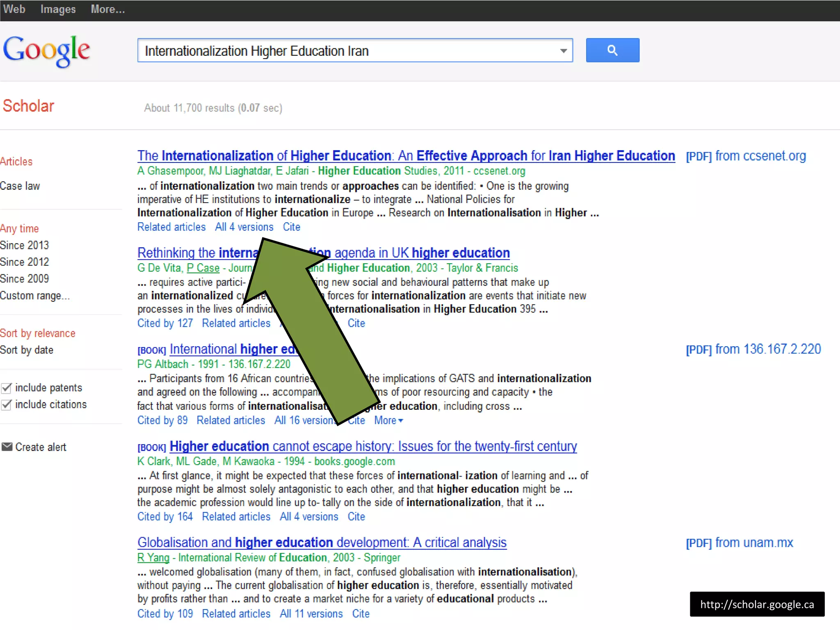This screenshot has height=630, width=840.
Task: Click Cite under Clark result
Action: [x=356, y=517]
